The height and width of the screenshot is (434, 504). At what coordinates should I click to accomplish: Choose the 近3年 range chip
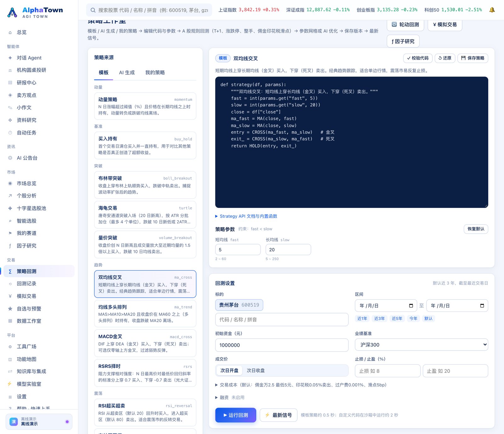pyautogui.click(x=379, y=318)
